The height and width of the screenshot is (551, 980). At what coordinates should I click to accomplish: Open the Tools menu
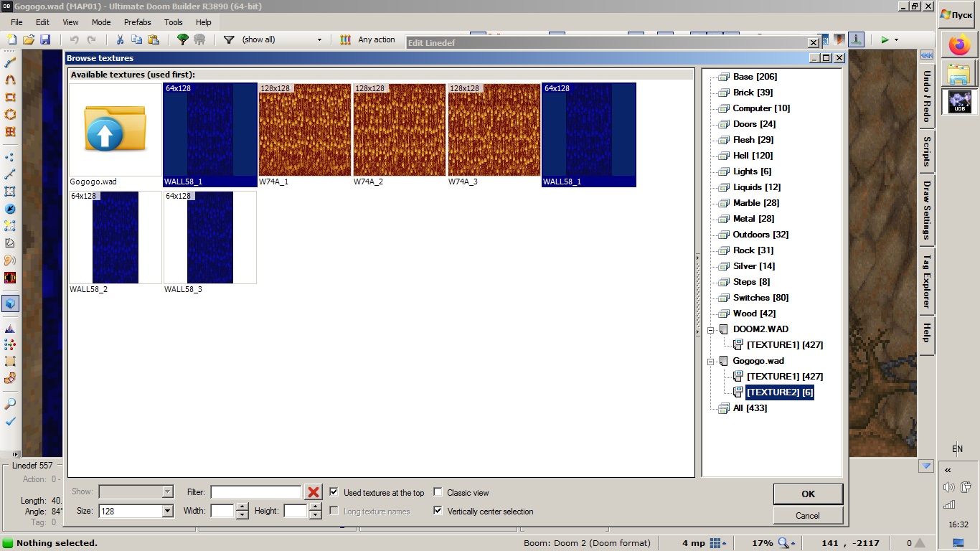(174, 22)
